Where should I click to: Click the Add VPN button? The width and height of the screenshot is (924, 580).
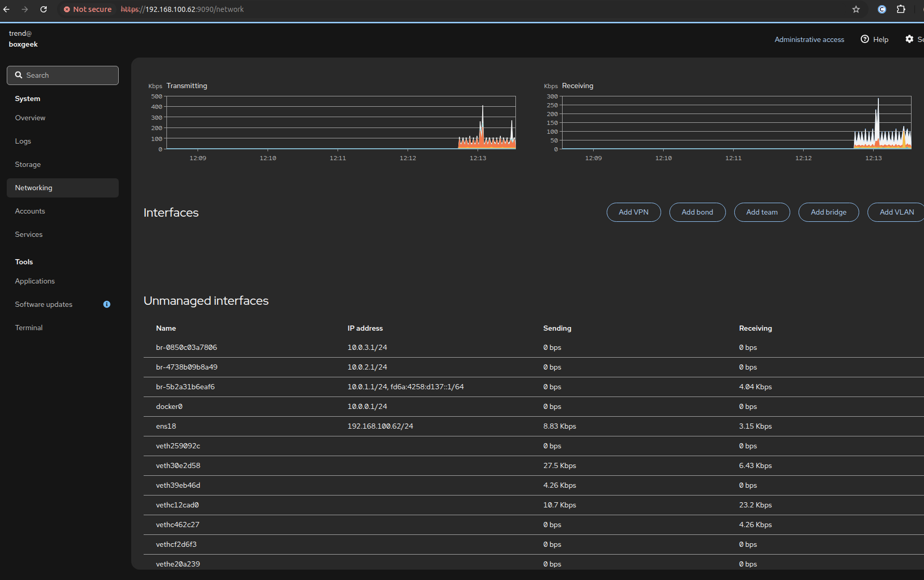click(x=634, y=212)
